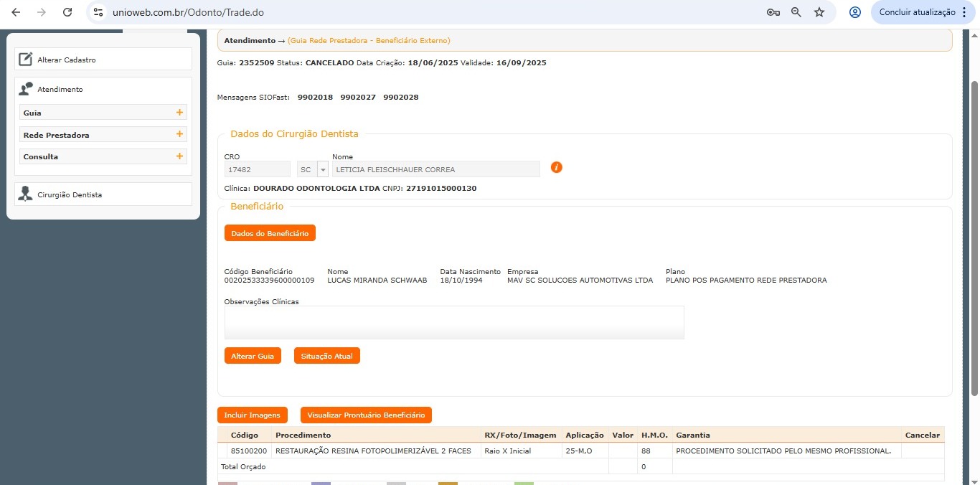Bookmark this page using the star icon
The height and width of the screenshot is (485, 980).
[x=819, y=12]
